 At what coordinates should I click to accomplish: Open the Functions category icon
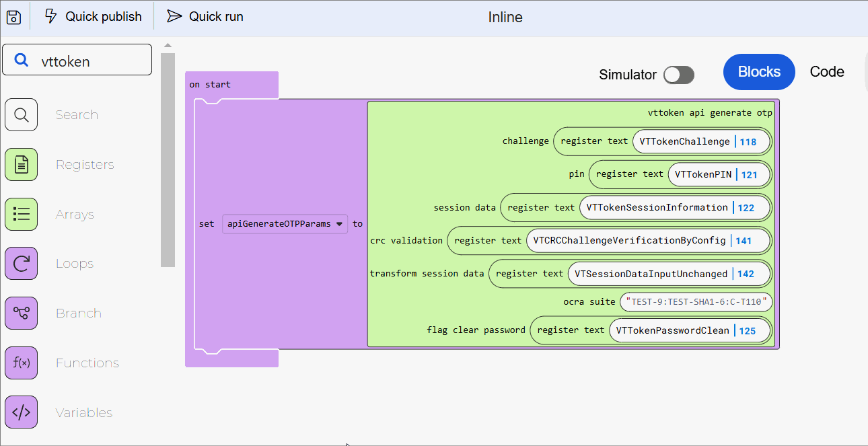pos(21,363)
